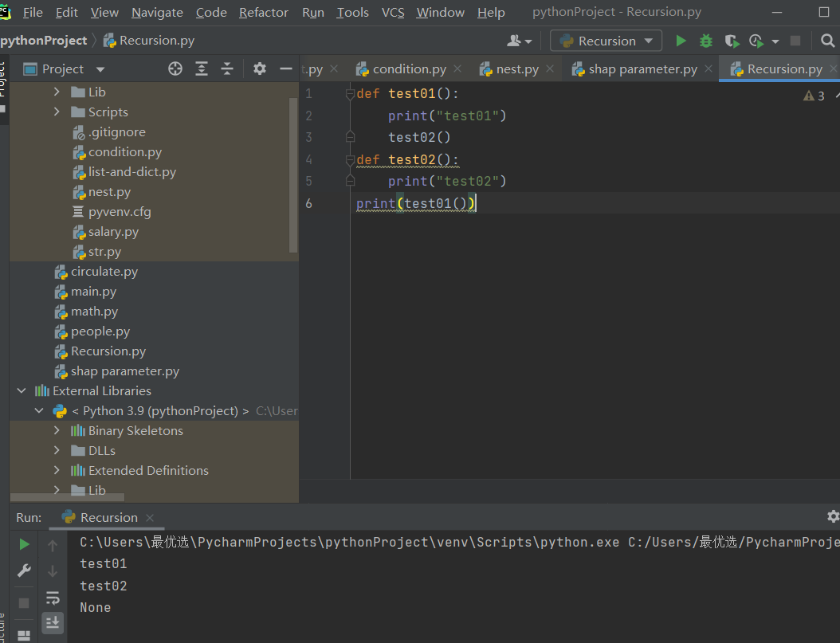Screen dimensions: 840x643
Task: Rerun Recursion from the Run panel
Action: (24, 544)
